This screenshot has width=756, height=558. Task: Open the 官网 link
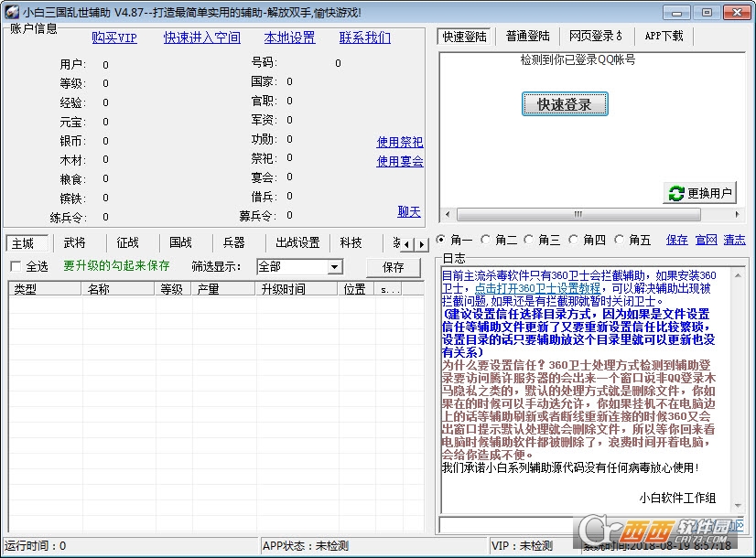click(x=706, y=240)
